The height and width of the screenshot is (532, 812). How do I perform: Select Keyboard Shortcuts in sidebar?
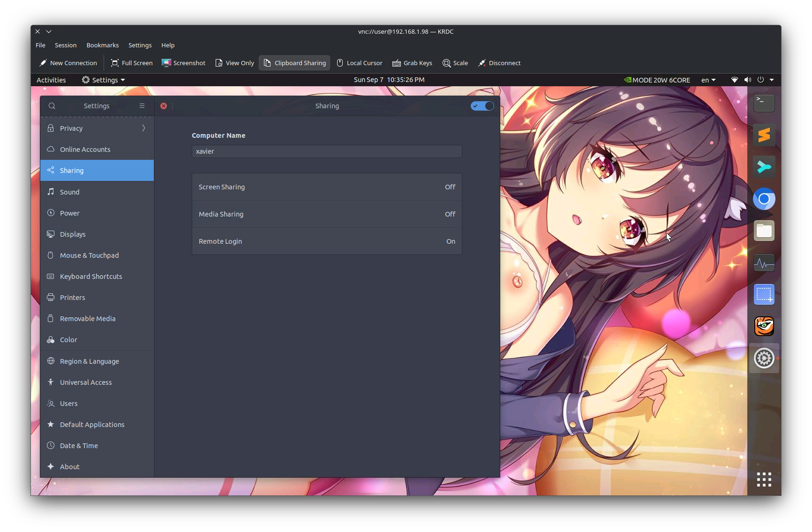[97, 276]
